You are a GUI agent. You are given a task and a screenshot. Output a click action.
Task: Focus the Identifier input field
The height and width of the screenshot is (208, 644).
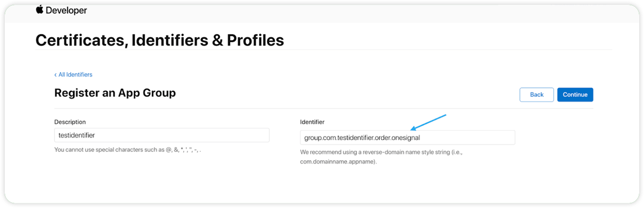[x=407, y=138]
